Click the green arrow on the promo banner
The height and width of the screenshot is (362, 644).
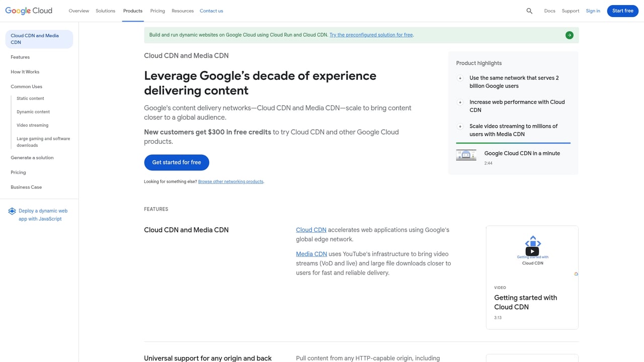(x=569, y=35)
